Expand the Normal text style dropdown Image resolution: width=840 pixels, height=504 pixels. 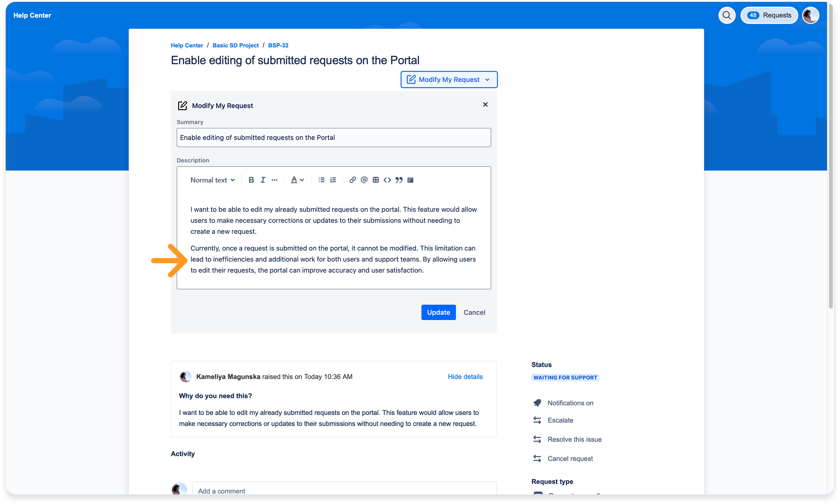[x=212, y=180]
